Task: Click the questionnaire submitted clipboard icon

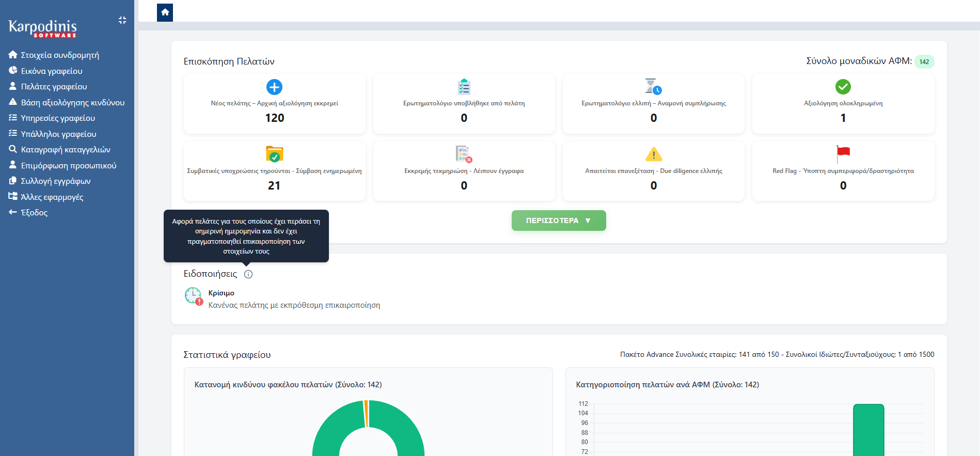Action: [464, 87]
